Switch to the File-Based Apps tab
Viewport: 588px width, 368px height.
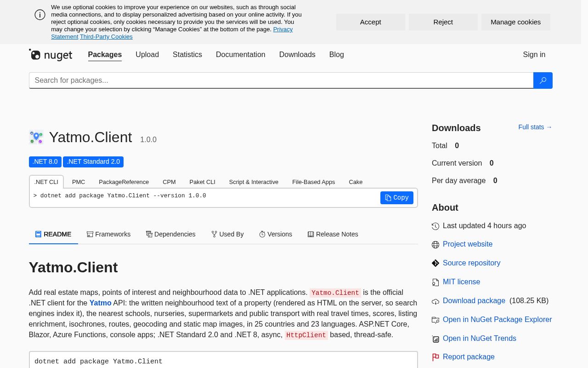(x=314, y=182)
